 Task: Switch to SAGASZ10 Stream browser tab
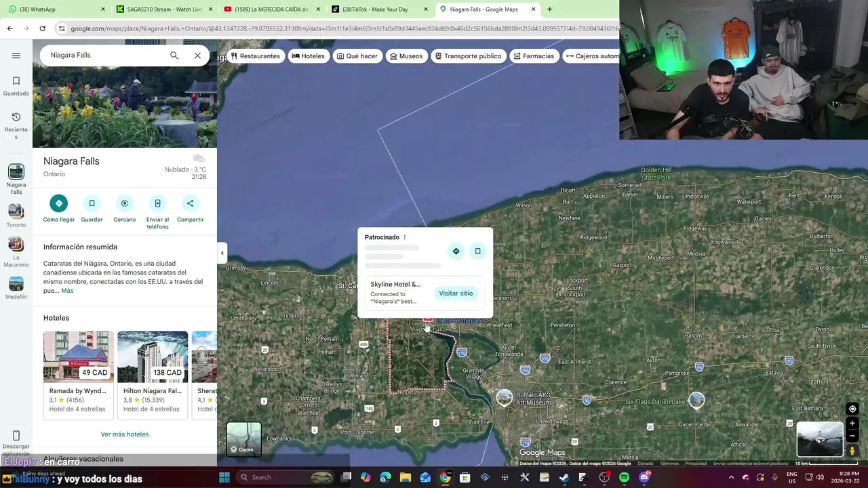coord(164,9)
